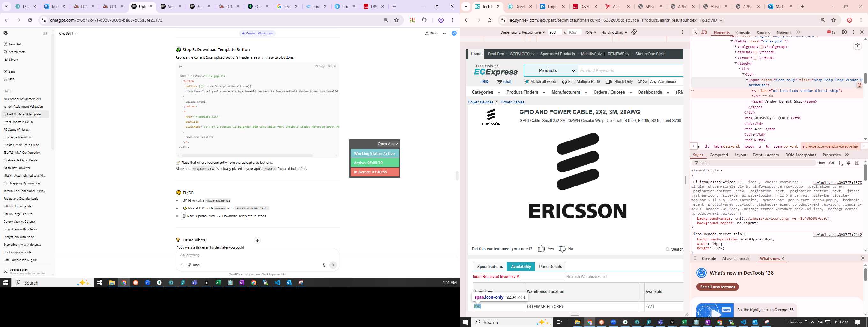Viewport: 868px width, 327px height.
Task: Expand the thead node in Elements tree
Action: [736, 52]
